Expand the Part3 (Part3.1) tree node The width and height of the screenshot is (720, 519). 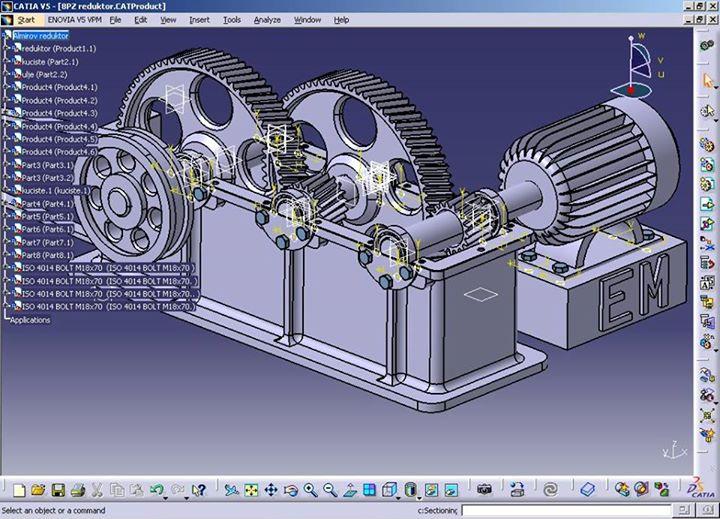pyautogui.click(x=7, y=164)
